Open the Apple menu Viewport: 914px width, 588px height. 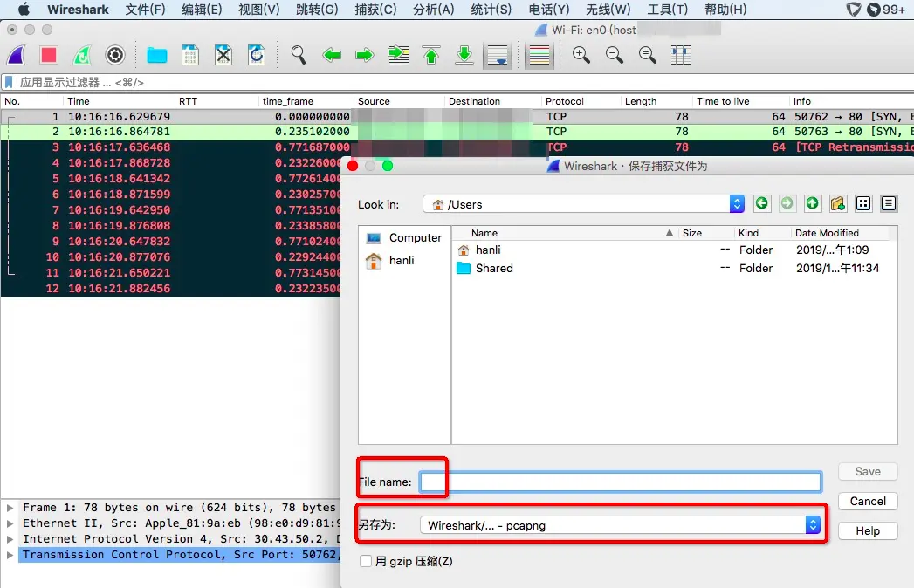(24, 10)
